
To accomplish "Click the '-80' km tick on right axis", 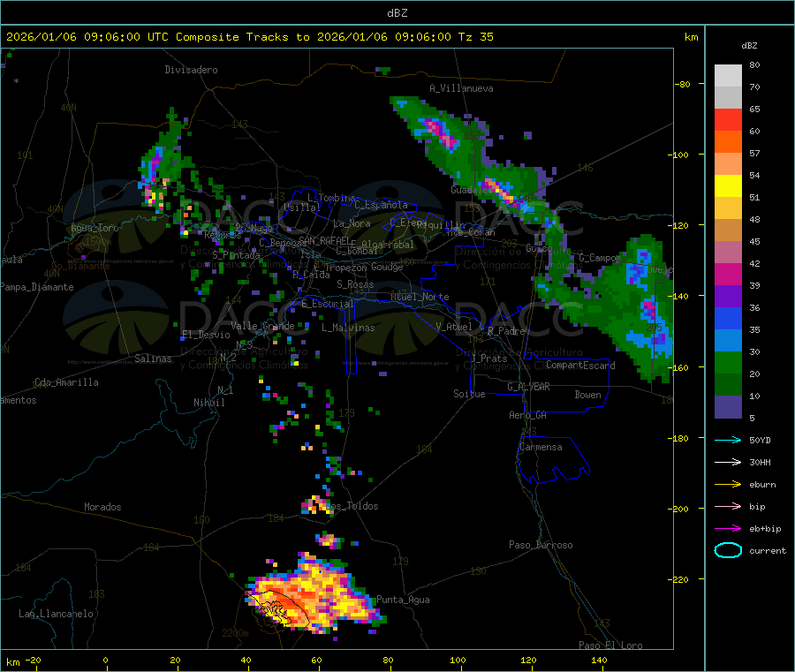I will [x=682, y=84].
